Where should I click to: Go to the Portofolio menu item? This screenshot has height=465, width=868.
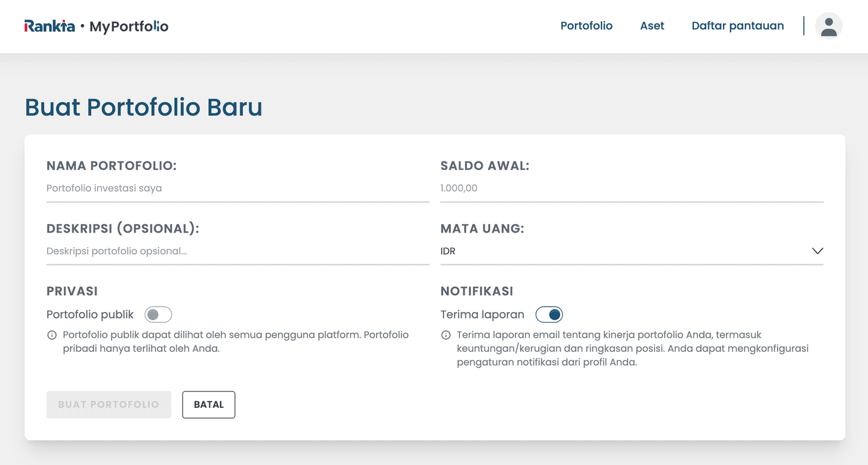click(x=587, y=26)
